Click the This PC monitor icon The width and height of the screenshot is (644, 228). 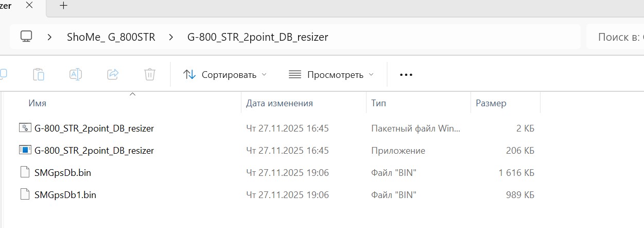pyautogui.click(x=26, y=37)
